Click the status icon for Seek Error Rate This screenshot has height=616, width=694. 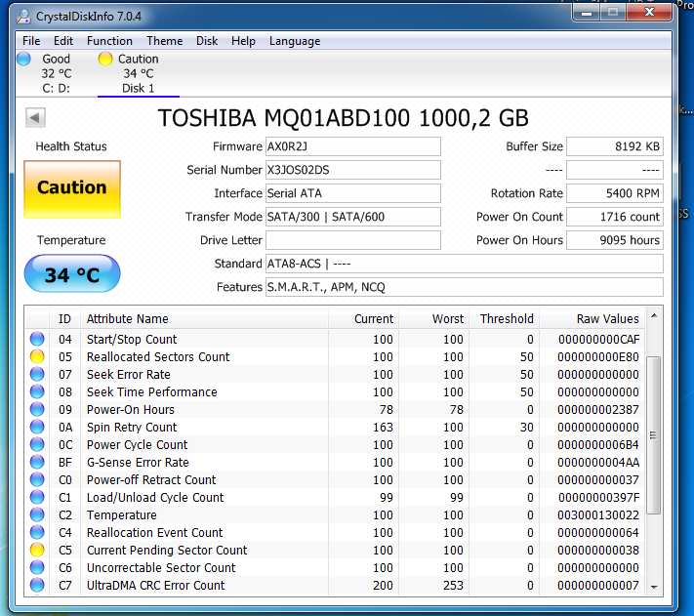click(37, 374)
